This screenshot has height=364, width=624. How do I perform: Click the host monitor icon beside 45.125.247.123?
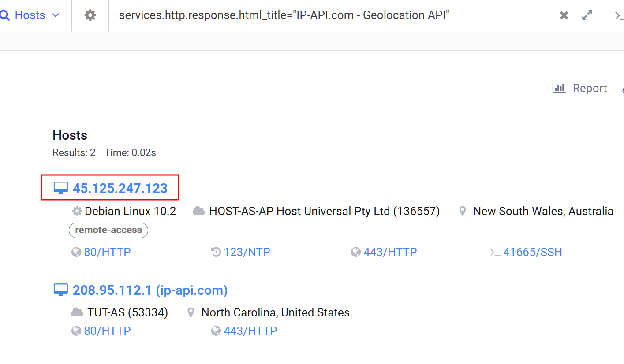pos(61,187)
